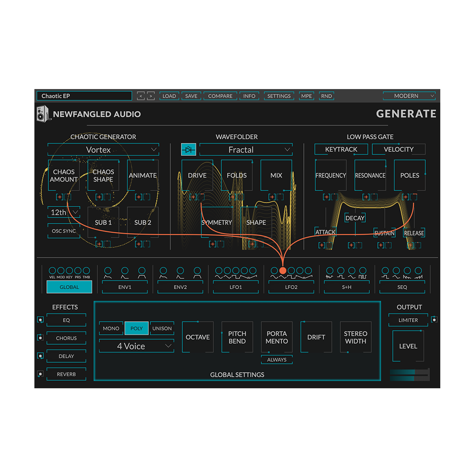The height and width of the screenshot is (476, 476).
Task: Click the COMPARE button
Action: (220, 96)
